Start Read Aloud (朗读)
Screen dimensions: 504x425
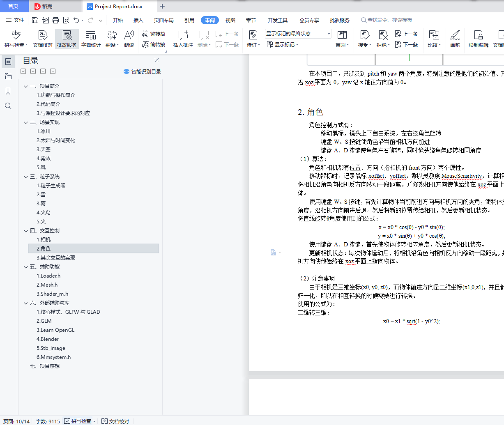coord(129,39)
